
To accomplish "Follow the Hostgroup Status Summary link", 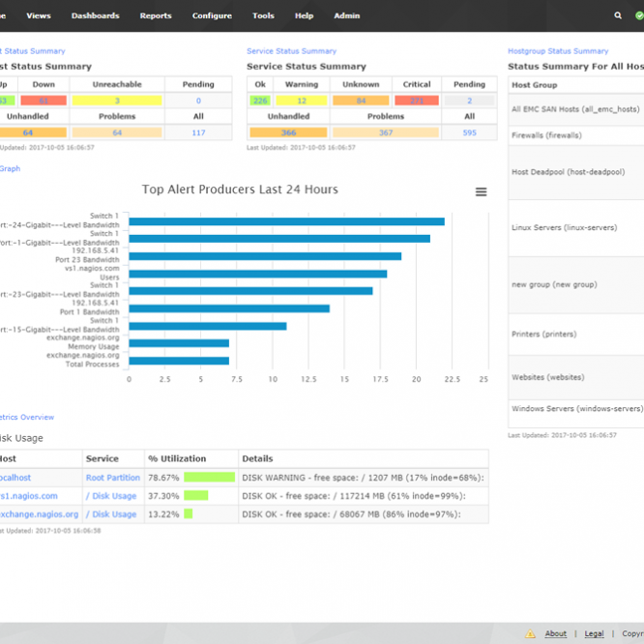I will click(x=558, y=51).
